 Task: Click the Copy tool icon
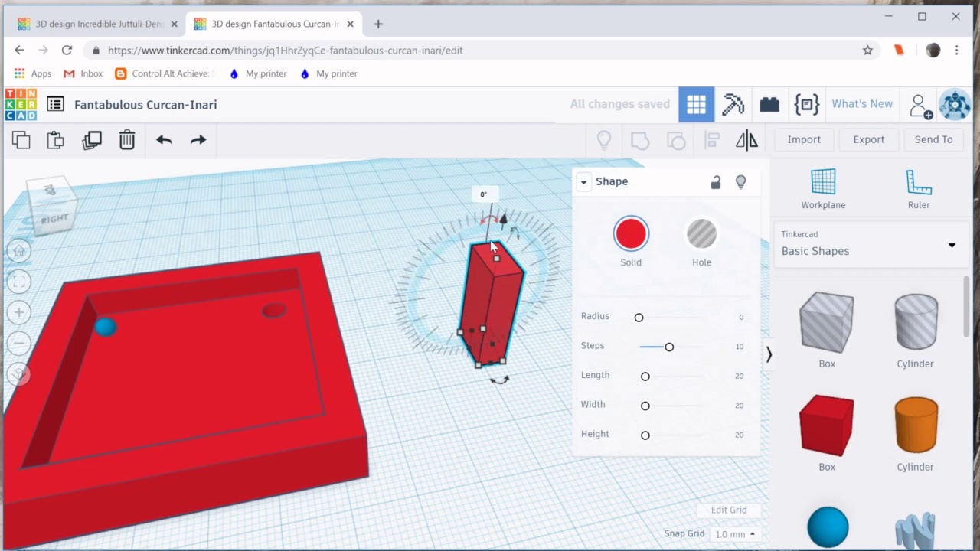click(21, 140)
